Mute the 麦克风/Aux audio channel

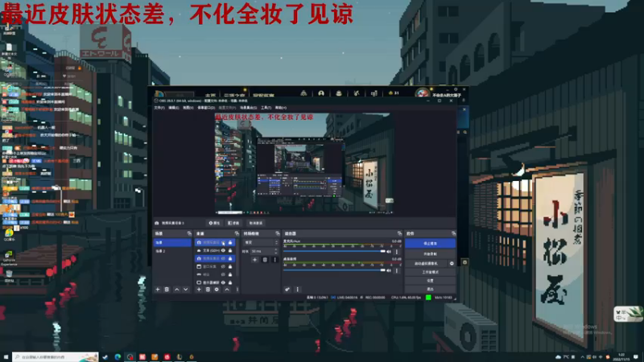[389, 251]
